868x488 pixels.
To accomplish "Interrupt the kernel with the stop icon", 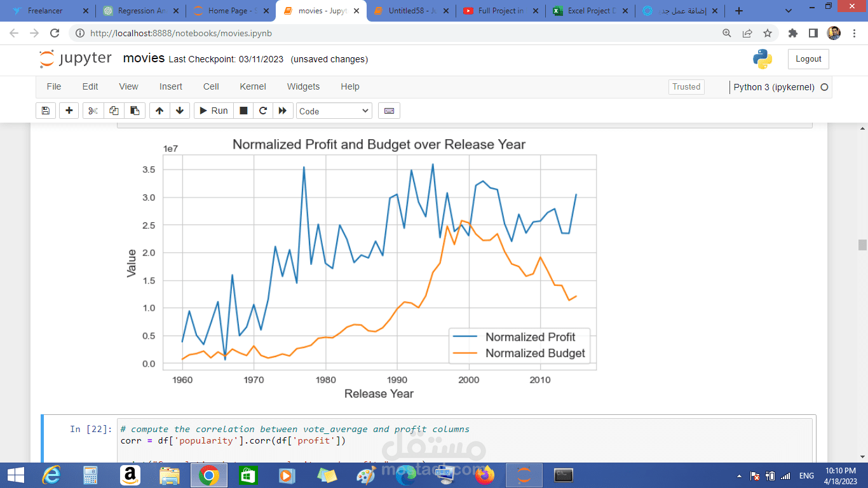I will pyautogui.click(x=243, y=111).
